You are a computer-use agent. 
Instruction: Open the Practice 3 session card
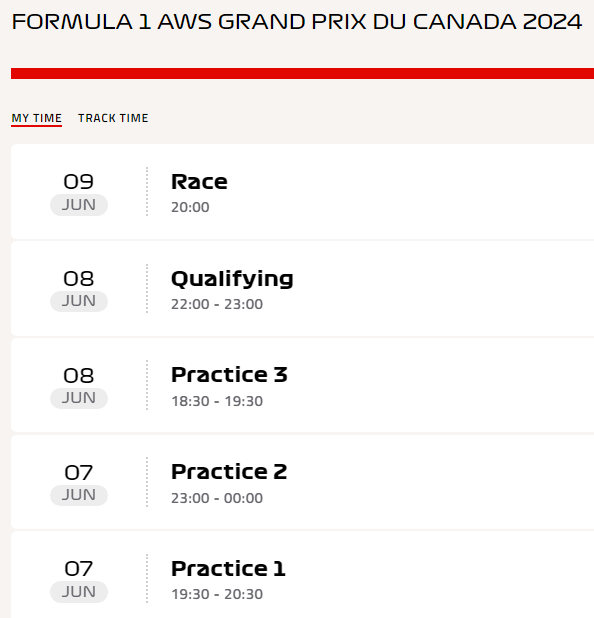pos(302,385)
